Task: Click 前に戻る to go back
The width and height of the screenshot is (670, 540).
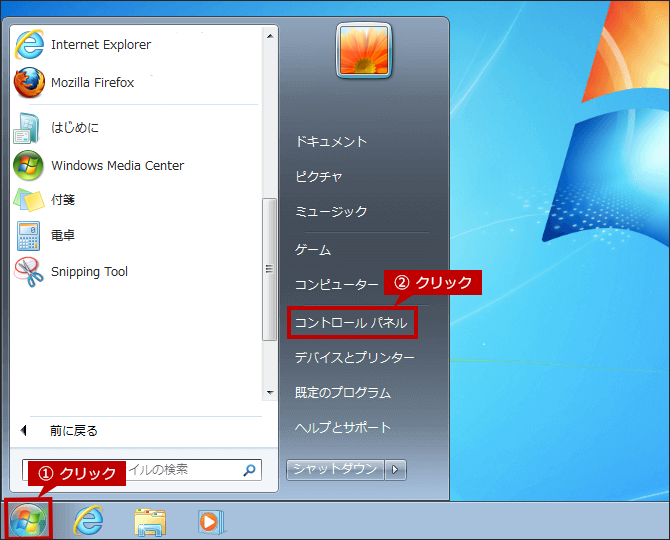Action: coord(73,431)
